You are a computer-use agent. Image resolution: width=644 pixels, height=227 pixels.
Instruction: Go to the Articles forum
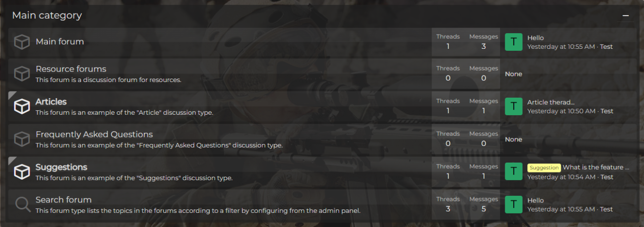tap(51, 102)
